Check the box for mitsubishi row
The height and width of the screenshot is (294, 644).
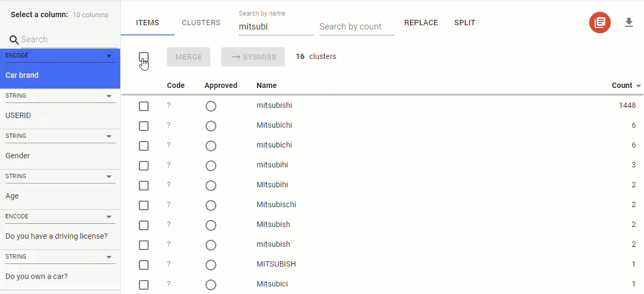(143, 106)
